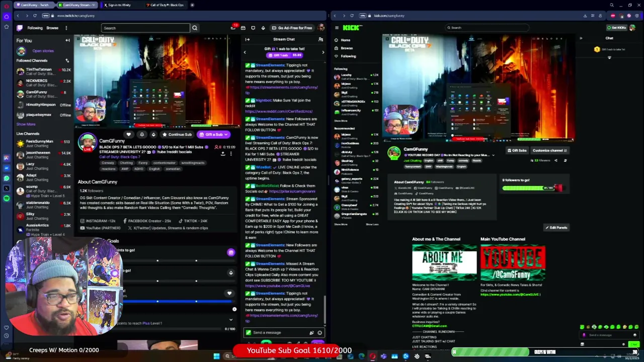This screenshot has height=362, width=644.
Task: Switch to the CamGFunny Stream Kick tab
Action: pyautogui.click(x=76, y=5)
